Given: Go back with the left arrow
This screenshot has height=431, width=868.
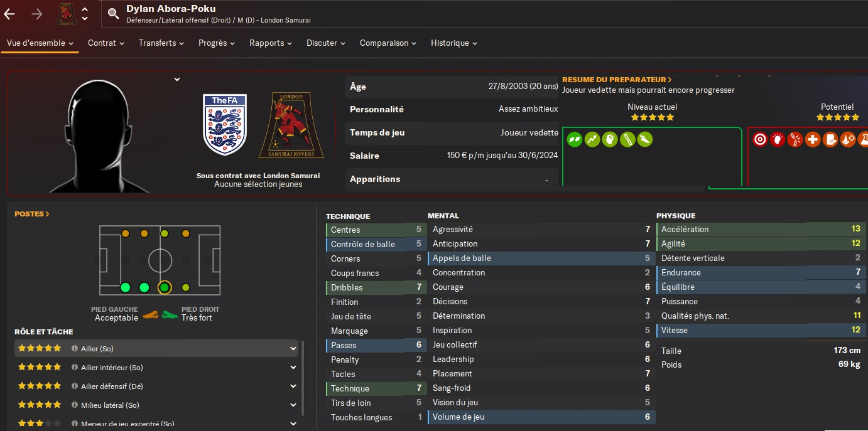Looking at the screenshot, I should click(x=9, y=14).
